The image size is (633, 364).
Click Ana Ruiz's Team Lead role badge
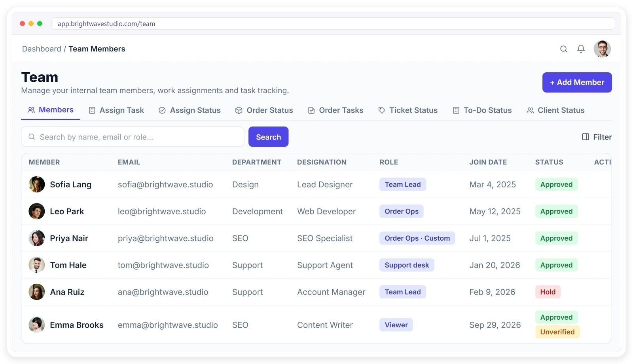click(x=403, y=292)
